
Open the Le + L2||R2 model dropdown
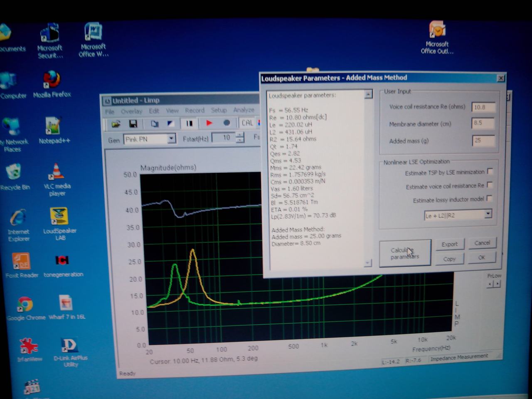pyautogui.click(x=488, y=214)
